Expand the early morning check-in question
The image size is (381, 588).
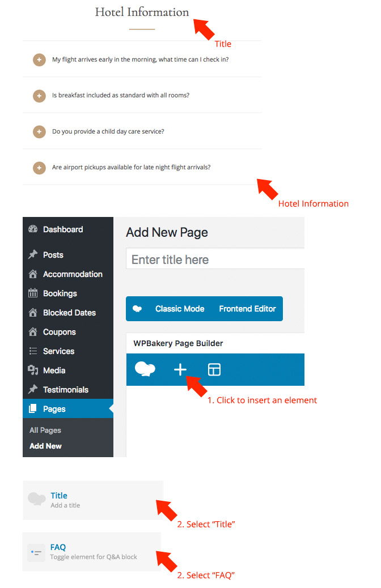40,59
